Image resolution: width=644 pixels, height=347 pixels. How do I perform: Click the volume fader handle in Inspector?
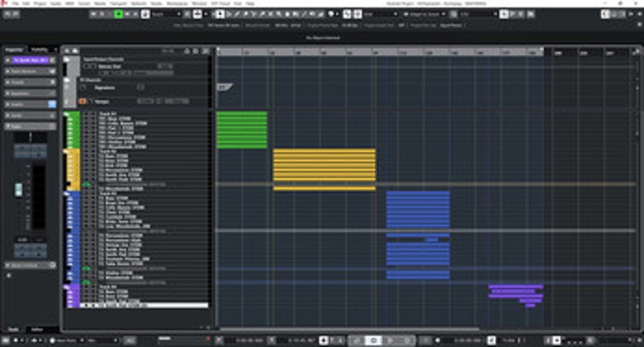(x=19, y=190)
